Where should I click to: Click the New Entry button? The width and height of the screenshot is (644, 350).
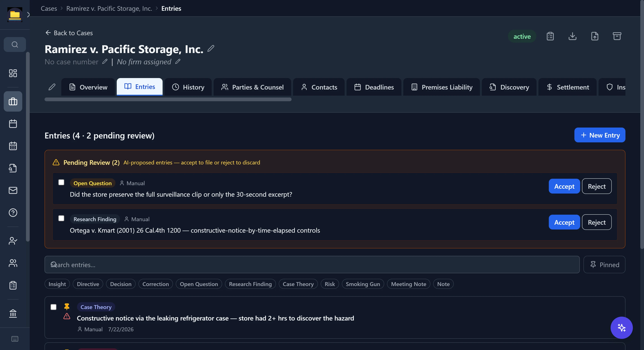[x=600, y=135]
